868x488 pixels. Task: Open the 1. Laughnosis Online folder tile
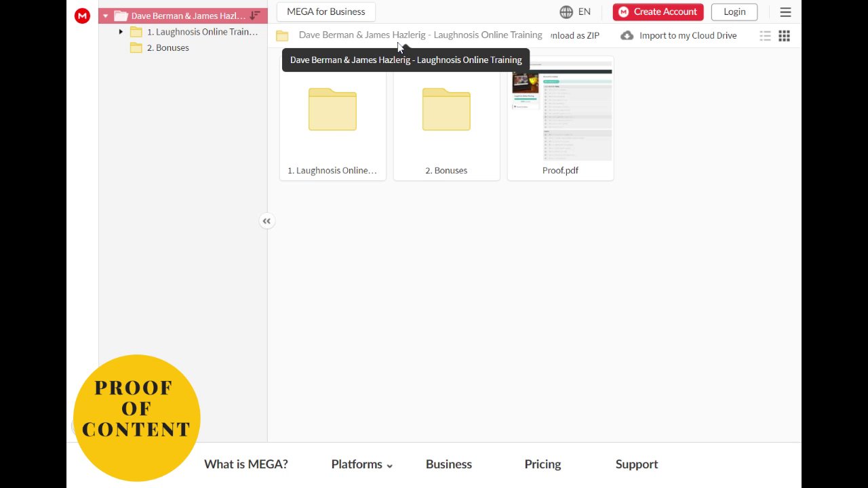click(332, 119)
